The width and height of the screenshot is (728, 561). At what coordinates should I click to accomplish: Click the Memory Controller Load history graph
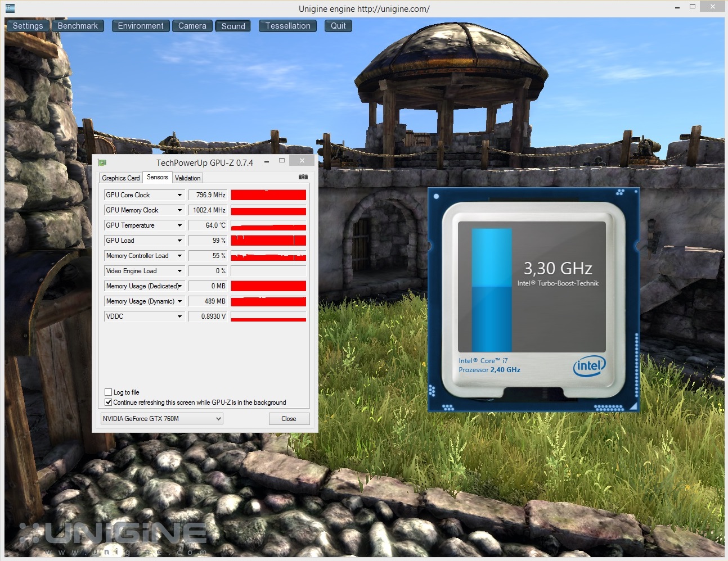point(268,256)
